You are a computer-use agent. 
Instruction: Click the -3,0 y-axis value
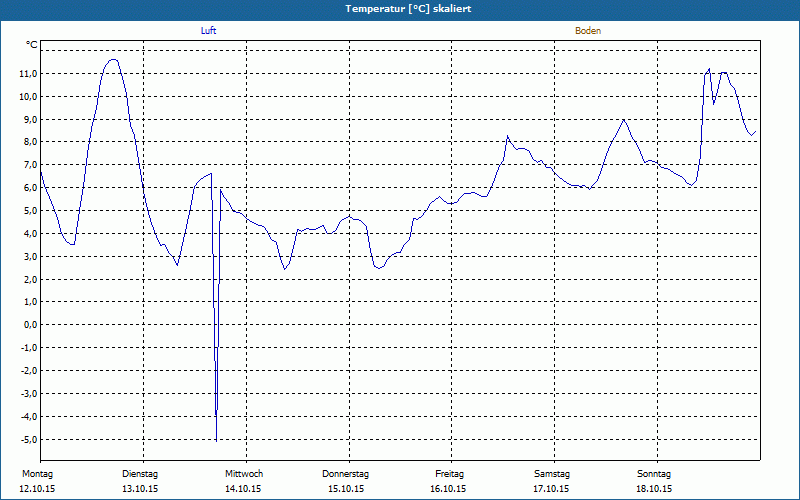(29, 394)
